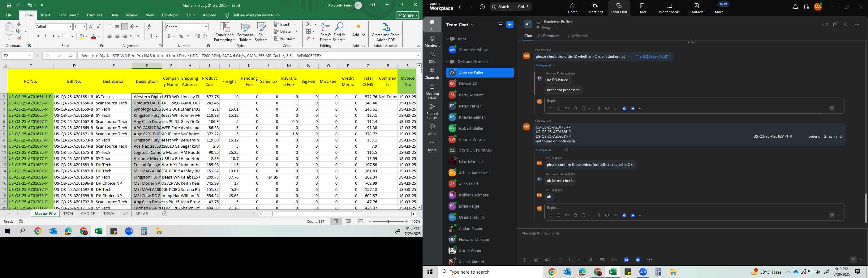The width and height of the screenshot is (868, 278).
Task: Click Undo arrow in Excel quick access toolbar
Action: tap(30, 5)
